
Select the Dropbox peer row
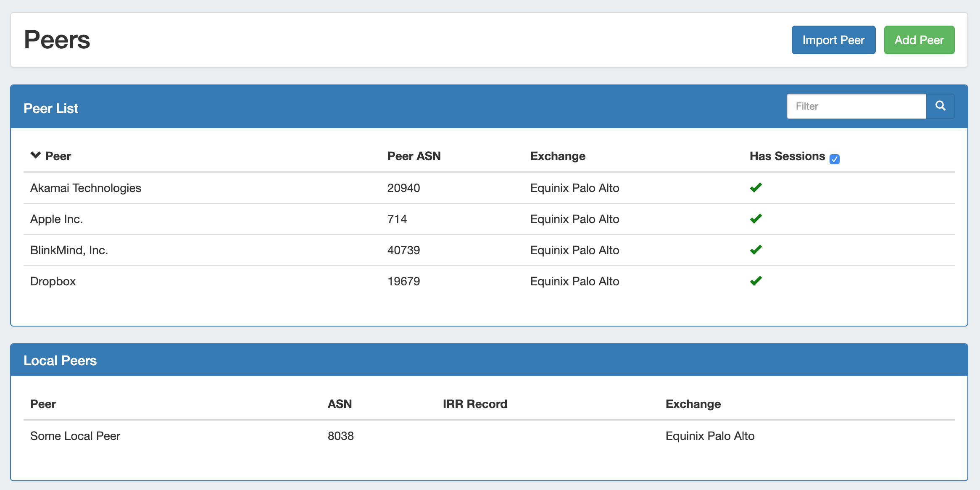(x=53, y=281)
